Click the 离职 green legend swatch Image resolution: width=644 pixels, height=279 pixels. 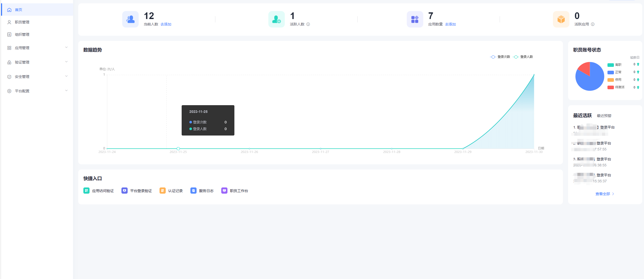[611, 65]
